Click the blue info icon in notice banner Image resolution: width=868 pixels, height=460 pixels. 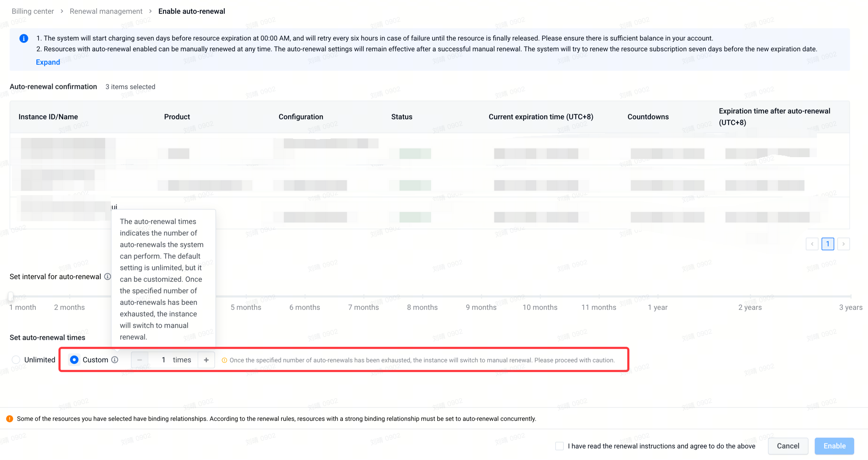(x=24, y=39)
